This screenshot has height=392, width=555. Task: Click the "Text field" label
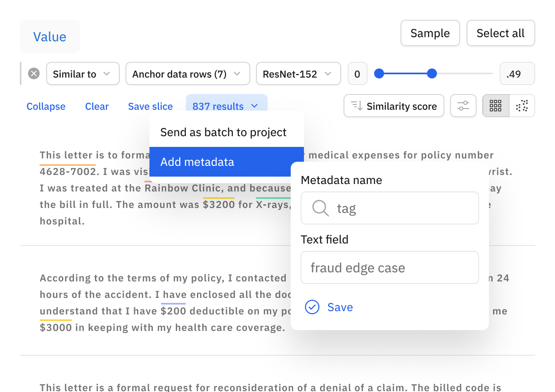325,239
